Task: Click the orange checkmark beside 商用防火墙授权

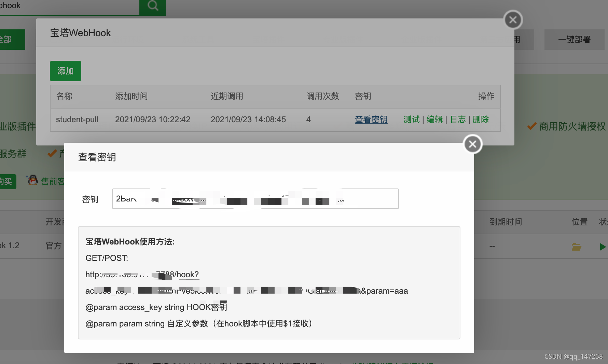Action: tap(532, 126)
